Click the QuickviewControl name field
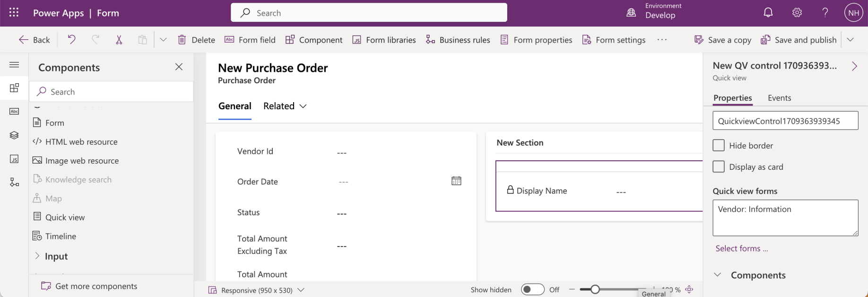 [x=785, y=121]
